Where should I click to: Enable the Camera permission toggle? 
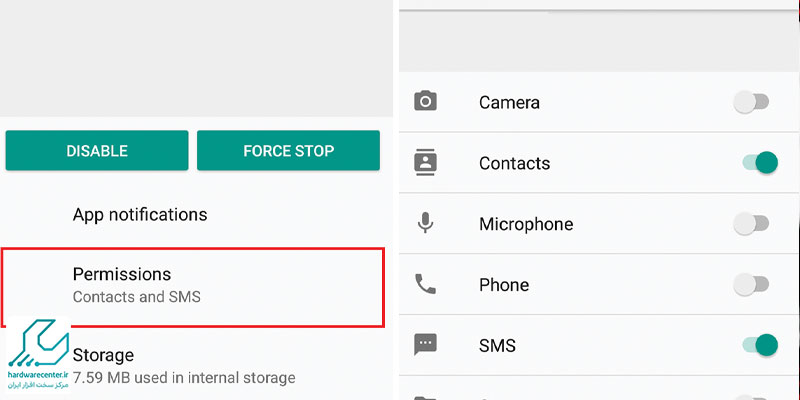click(751, 102)
